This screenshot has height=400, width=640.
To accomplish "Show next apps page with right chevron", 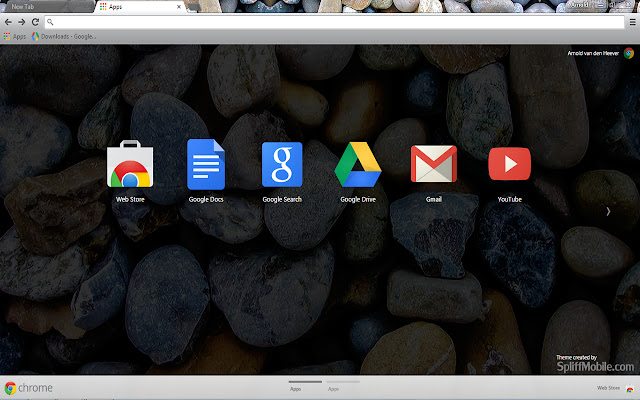I will 608,211.
